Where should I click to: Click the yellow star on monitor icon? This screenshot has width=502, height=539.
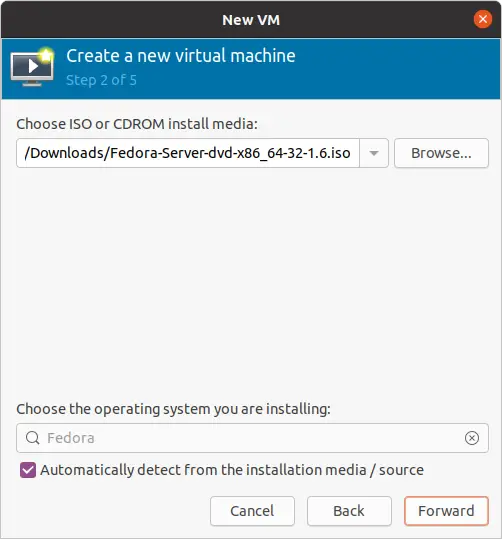tap(46, 55)
